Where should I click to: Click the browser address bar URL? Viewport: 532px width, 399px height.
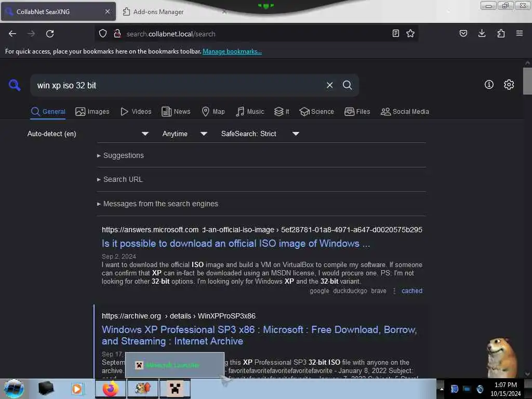click(x=171, y=34)
